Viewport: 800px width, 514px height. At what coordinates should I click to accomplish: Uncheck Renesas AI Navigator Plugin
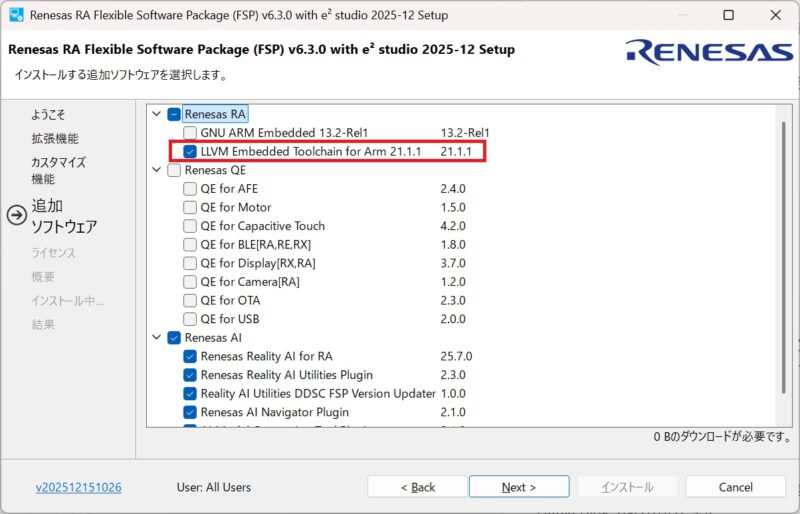point(190,412)
